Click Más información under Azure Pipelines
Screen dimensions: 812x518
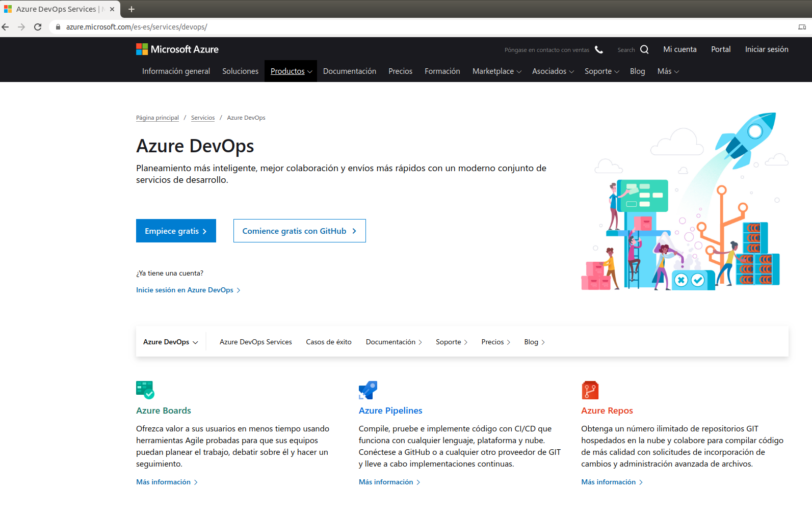[x=389, y=482]
